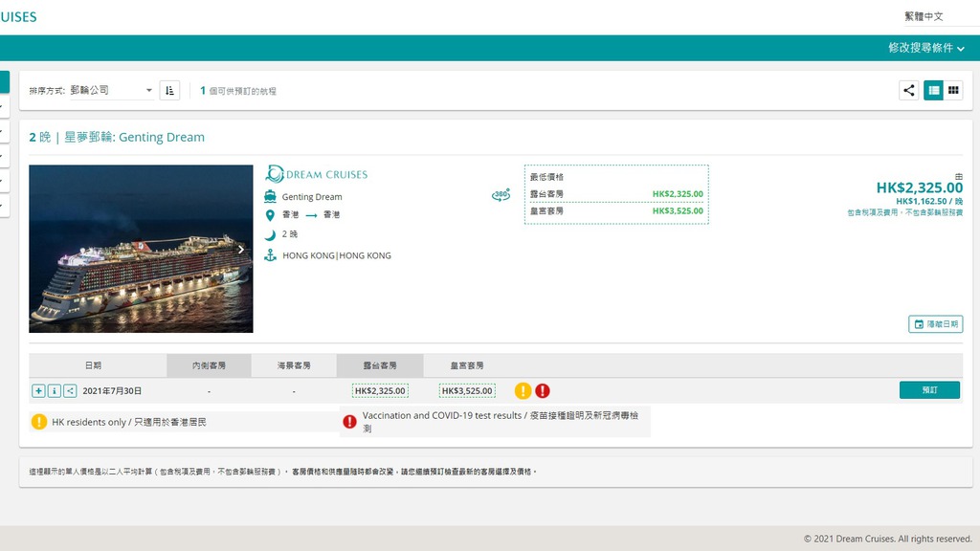Open info icon for the 2021年7月30日 sailing
Screen dimensions: 980x551
point(55,391)
